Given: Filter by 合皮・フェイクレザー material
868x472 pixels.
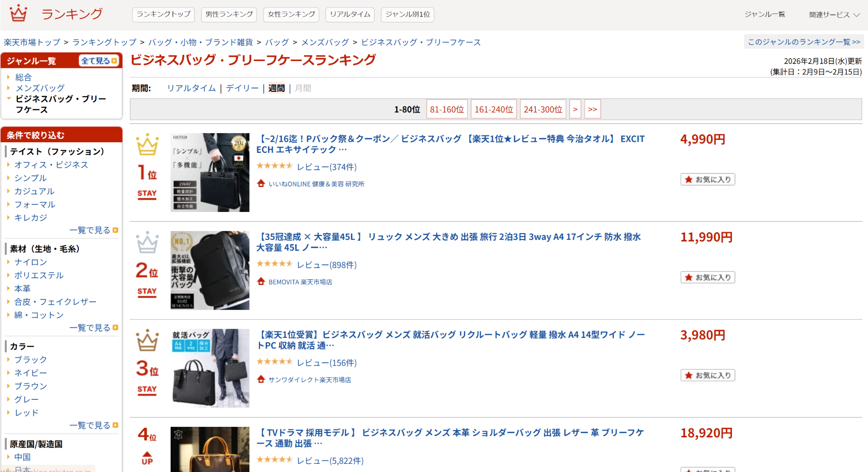Looking at the screenshot, I should tap(56, 302).
